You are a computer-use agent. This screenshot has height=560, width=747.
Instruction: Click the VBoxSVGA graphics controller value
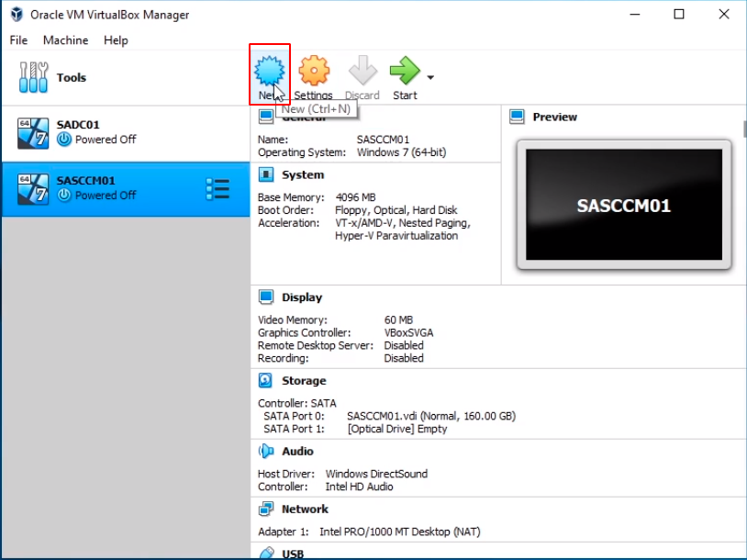(408, 332)
